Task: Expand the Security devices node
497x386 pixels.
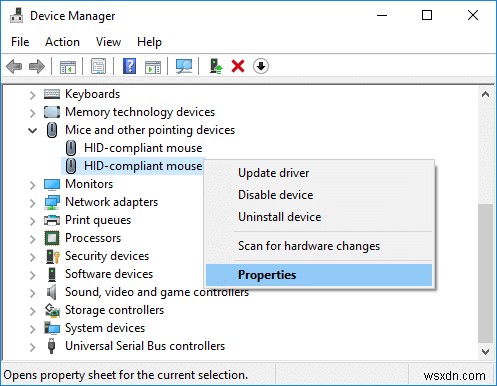Action: pos(32,257)
